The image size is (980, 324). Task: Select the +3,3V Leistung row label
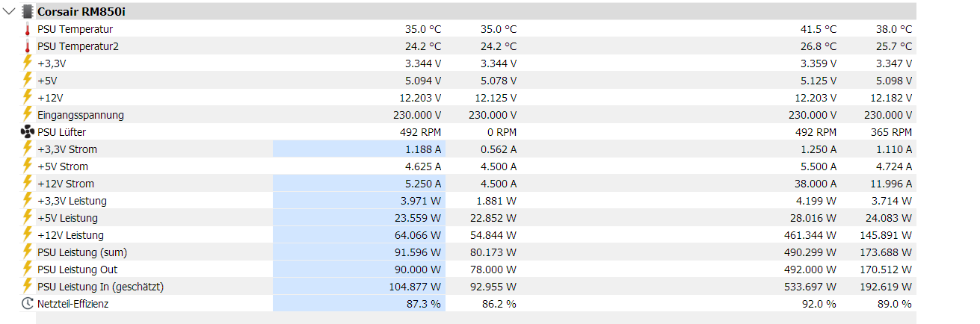[x=72, y=201]
